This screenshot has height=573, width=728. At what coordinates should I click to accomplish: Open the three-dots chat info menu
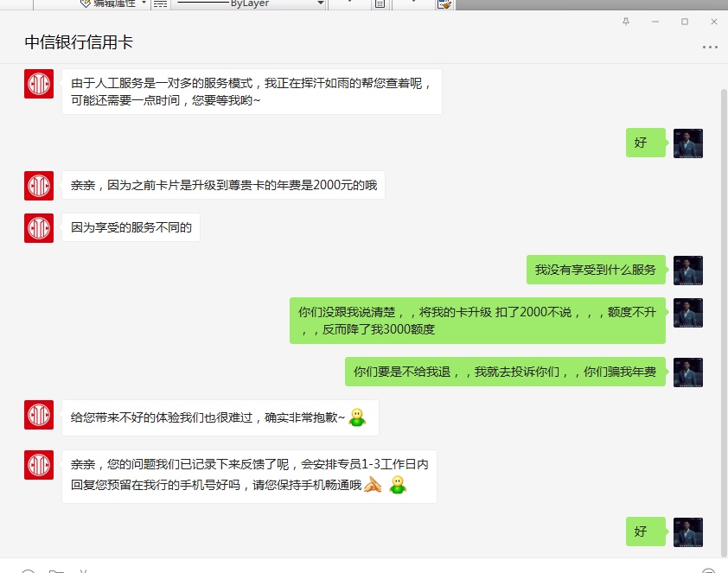(x=710, y=47)
